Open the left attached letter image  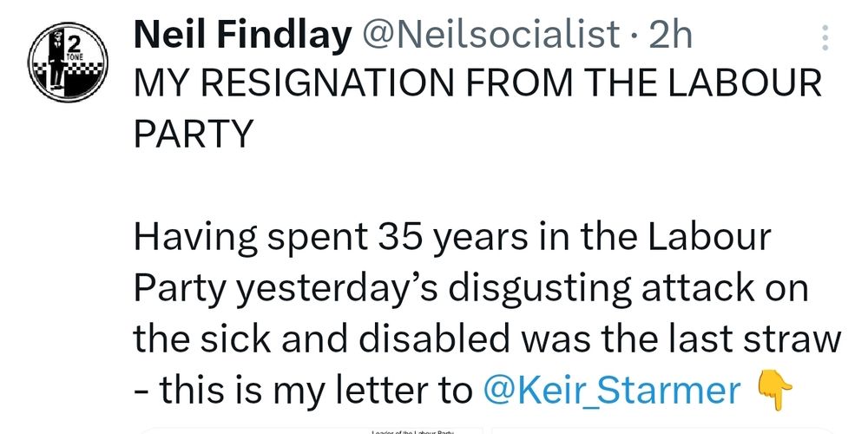click(x=310, y=431)
